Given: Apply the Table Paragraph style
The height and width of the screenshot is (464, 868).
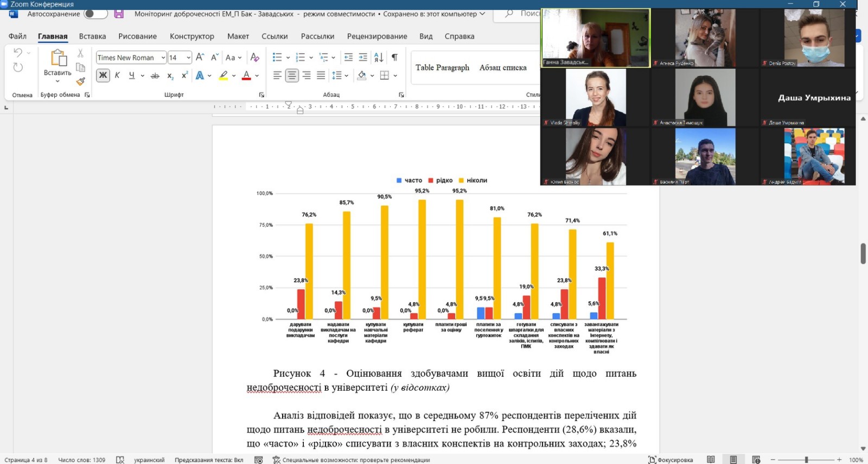Looking at the screenshot, I should click(x=442, y=68).
